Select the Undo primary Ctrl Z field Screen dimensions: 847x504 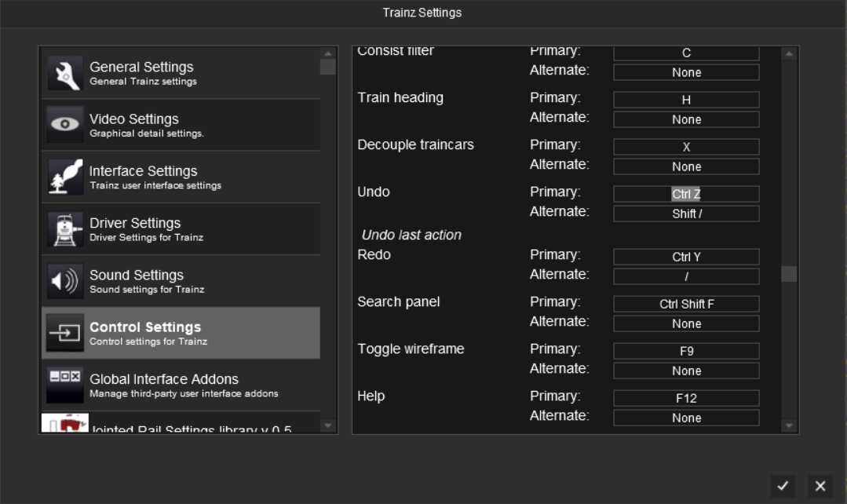point(686,194)
